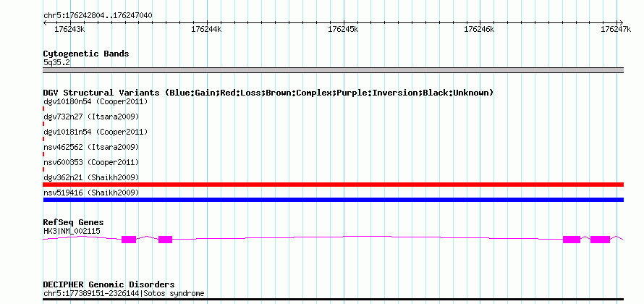Open variant nsv519416 (Shaikh2009)

91,193
